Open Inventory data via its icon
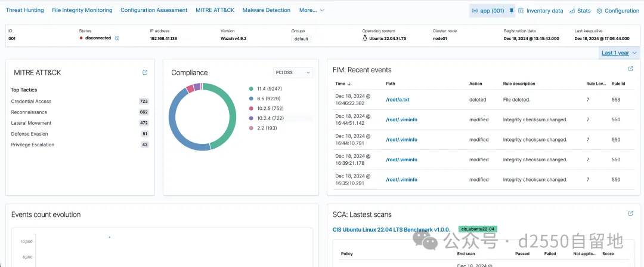The image size is (644, 267). tap(521, 11)
